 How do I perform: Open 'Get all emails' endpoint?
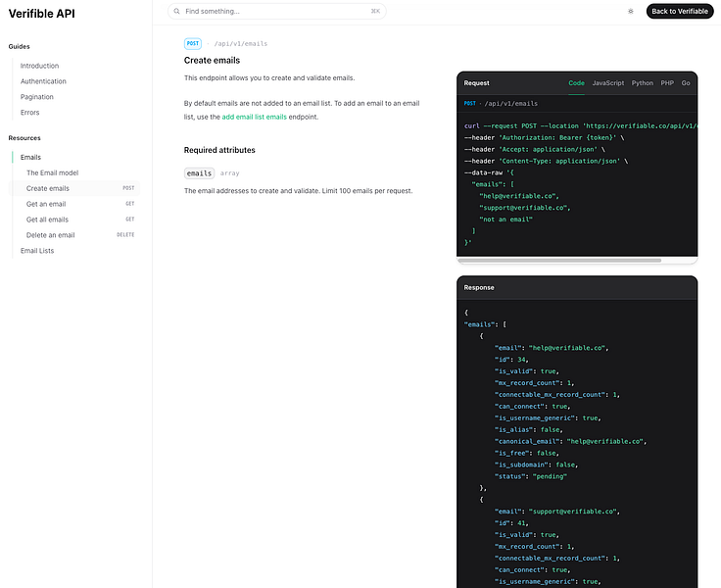click(x=47, y=220)
